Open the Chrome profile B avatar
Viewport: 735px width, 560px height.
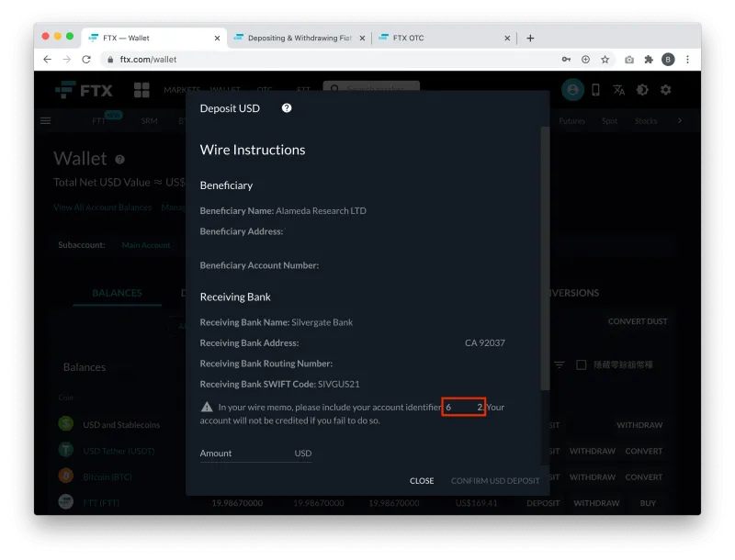[x=668, y=60]
